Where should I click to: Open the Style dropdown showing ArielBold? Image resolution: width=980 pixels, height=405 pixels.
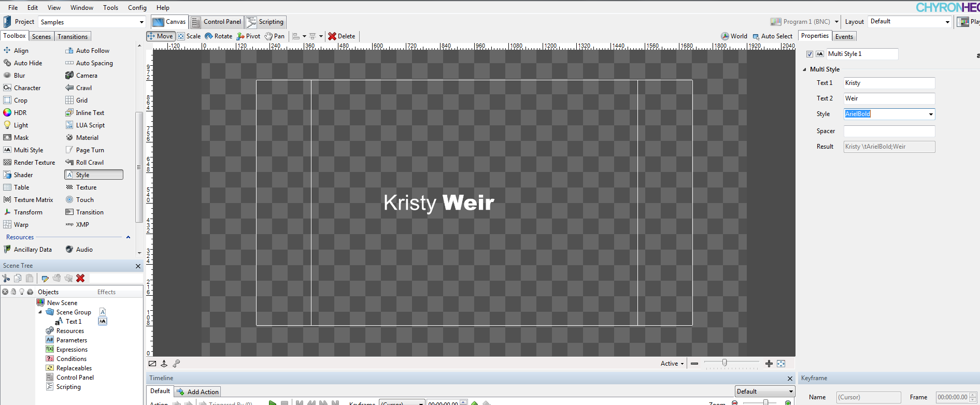coord(931,114)
